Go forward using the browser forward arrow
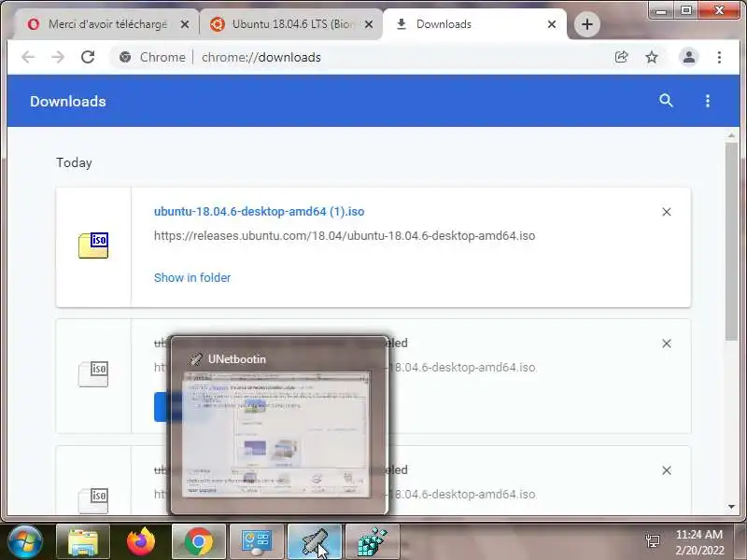Screen dimensions: 747x560 click(x=58, y=57)
